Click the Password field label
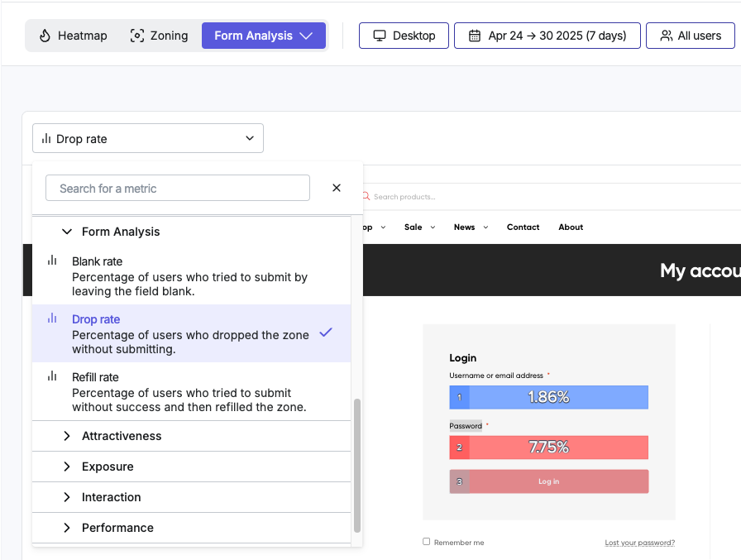 [466, 425]
